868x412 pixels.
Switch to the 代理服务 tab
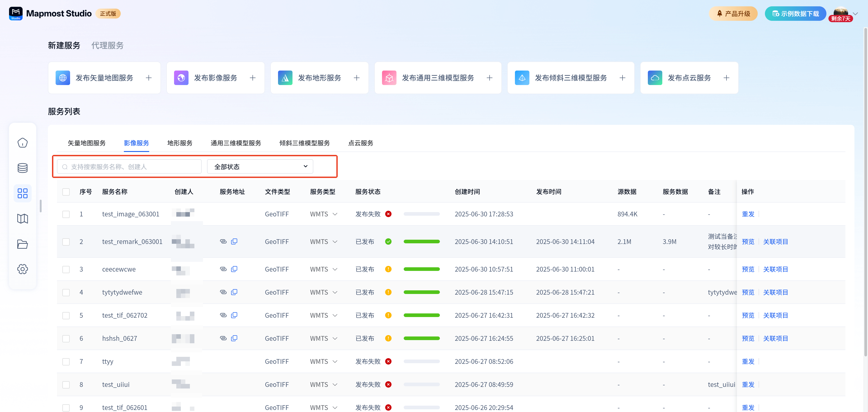(x=108, y=45)
